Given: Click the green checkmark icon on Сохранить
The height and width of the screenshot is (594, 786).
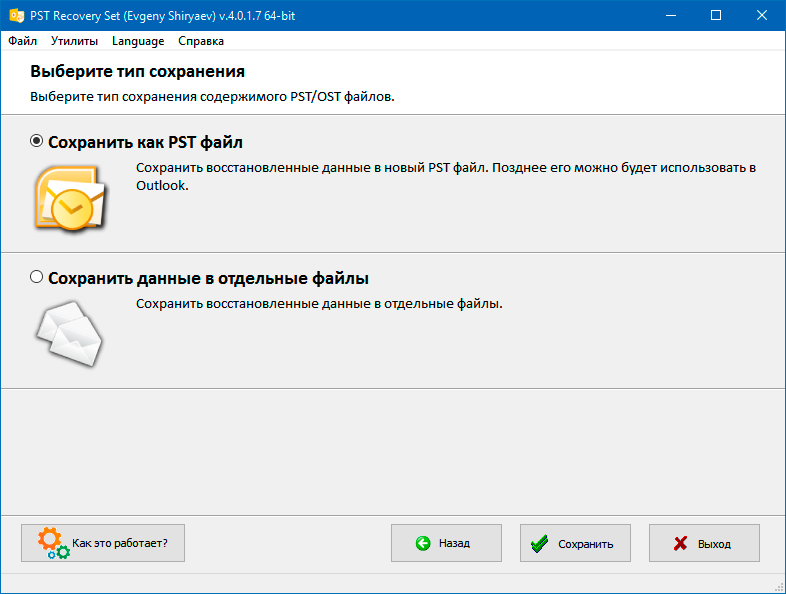Looking at the screenshot, I should tap(539, 543).
